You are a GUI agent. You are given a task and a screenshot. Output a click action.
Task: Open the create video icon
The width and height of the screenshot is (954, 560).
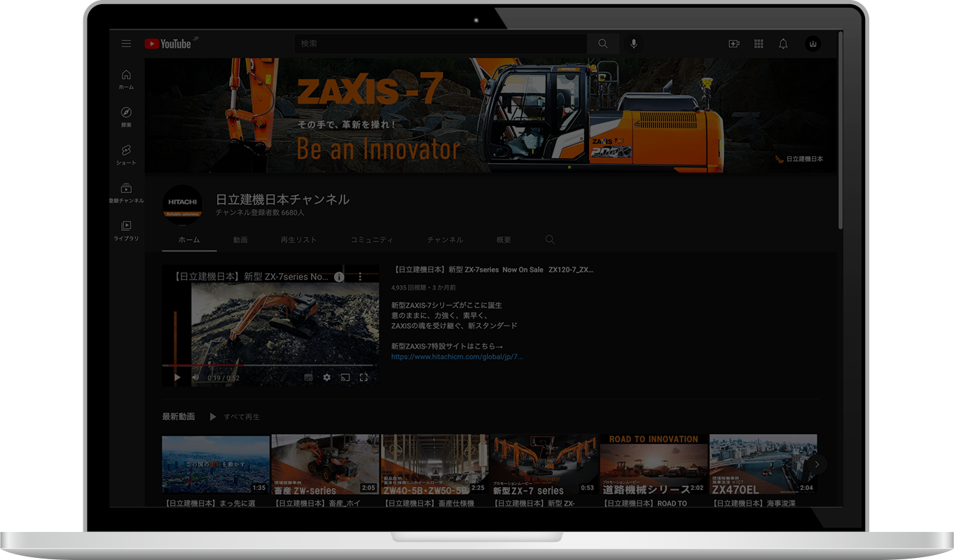pos(734,43)
